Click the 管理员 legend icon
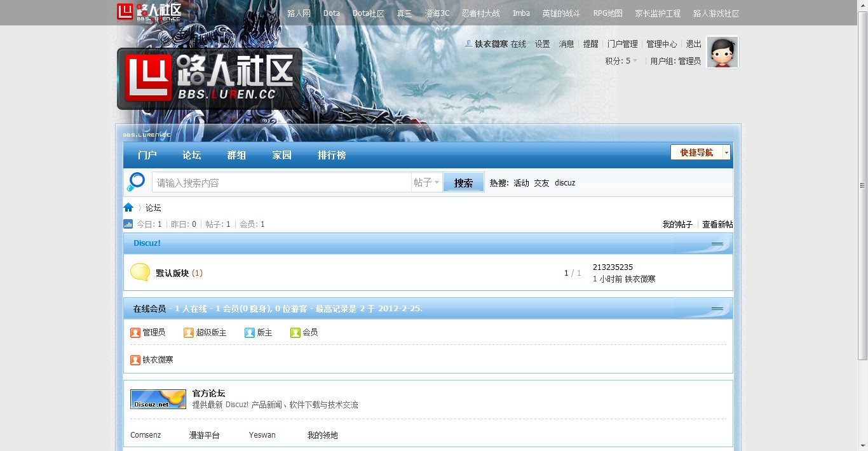The height and width of the screenshot is (451, 868). point(135,332)
